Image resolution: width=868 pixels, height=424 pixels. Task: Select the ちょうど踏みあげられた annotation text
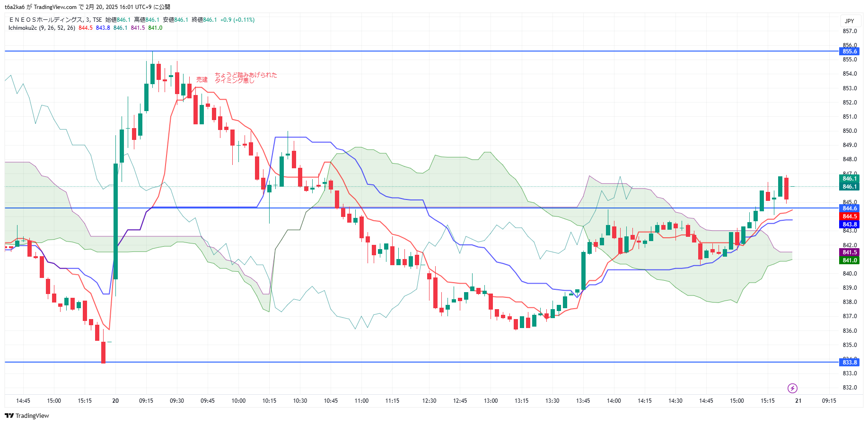click(246, 75)
